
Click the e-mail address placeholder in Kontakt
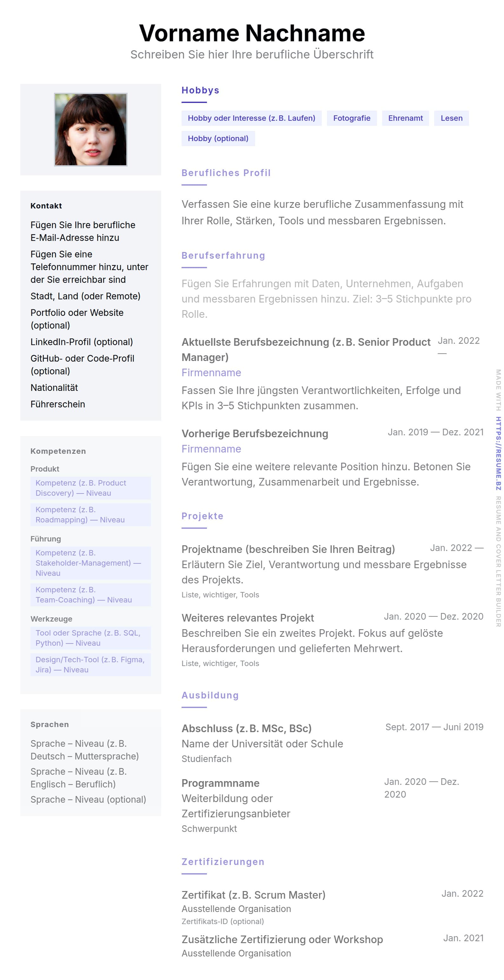point(83,231)
